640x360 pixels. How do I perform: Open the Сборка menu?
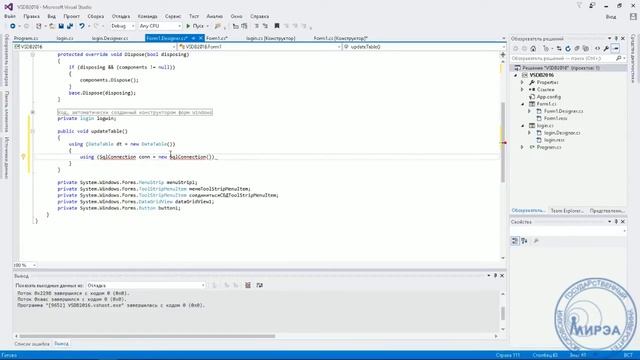click(x=96, y=16)
